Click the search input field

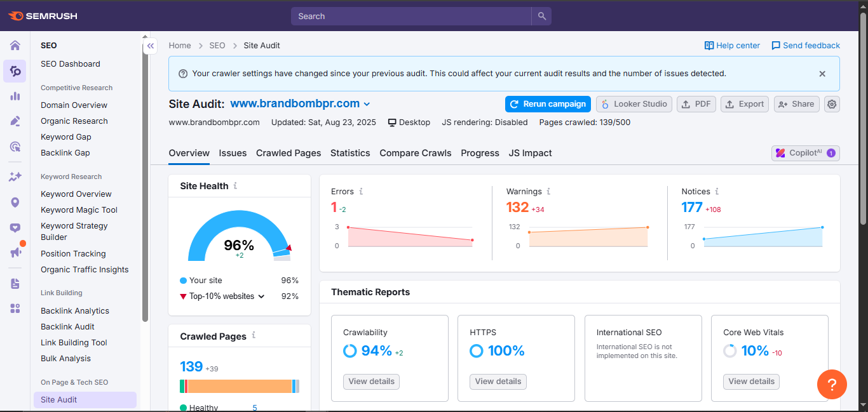coord(411,16)
